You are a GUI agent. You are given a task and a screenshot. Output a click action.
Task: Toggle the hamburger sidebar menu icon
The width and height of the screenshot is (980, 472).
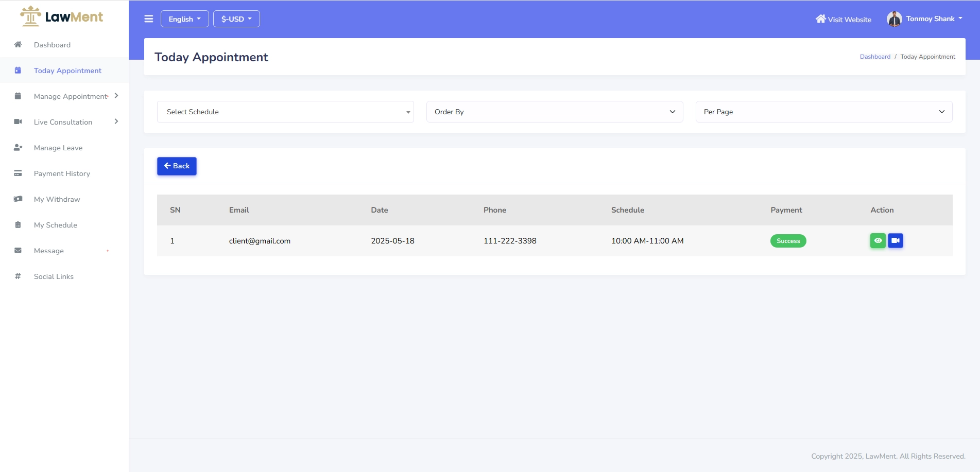(x=149, y=19)
